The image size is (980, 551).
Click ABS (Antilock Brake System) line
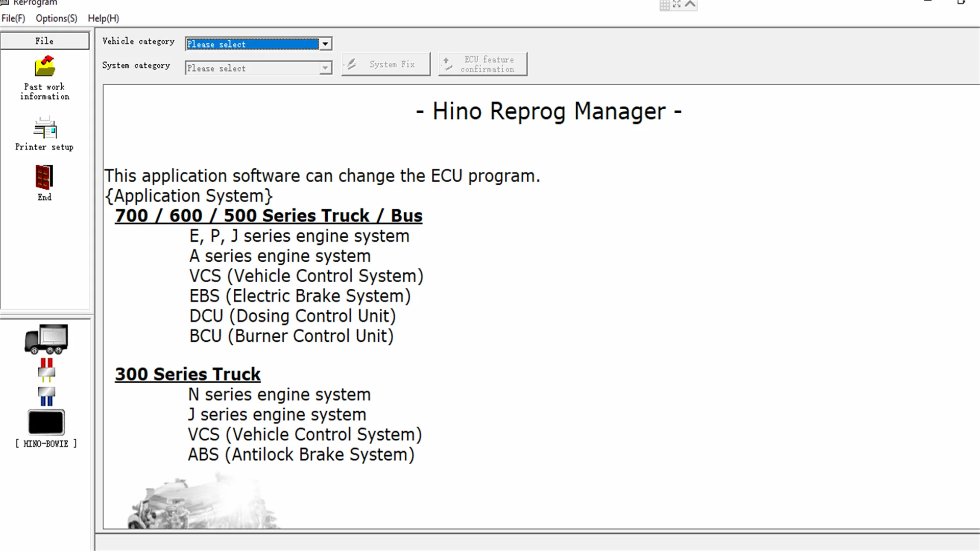(301, 455)
